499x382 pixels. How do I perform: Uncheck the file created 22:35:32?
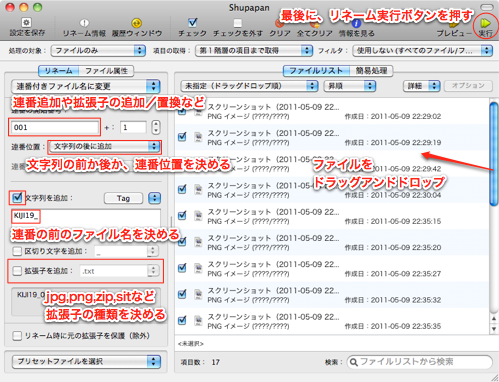point(182,294)
